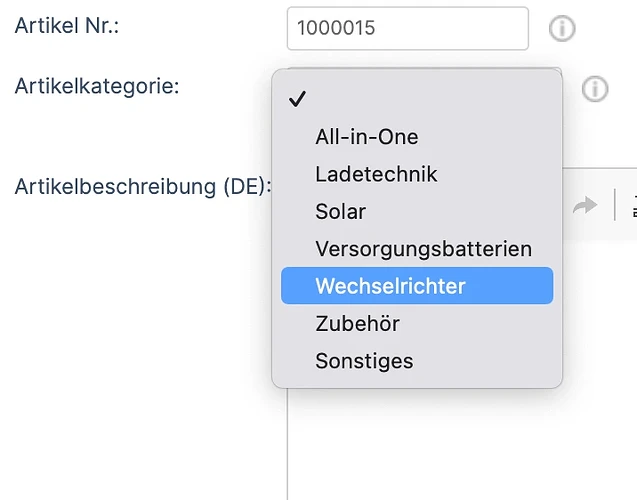Open info icon beside Artikel Nr. field
Image resolution: width=637 pixels, height=500 pixels.
[562, 28]
